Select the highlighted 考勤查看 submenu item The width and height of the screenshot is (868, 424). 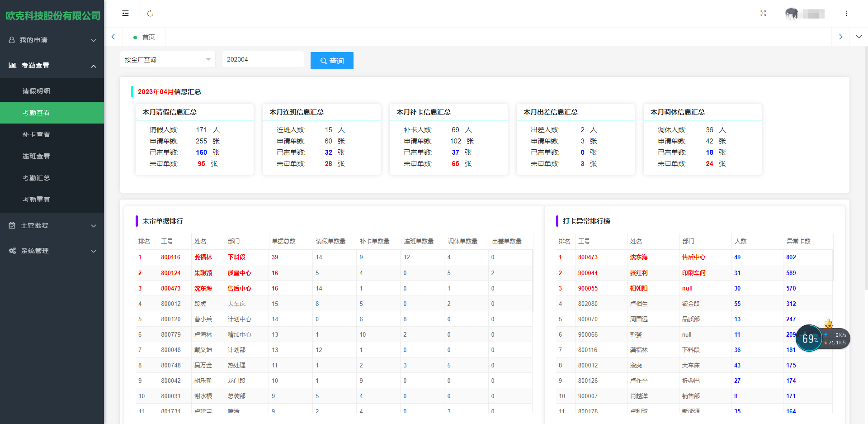[x=52, y=113]
